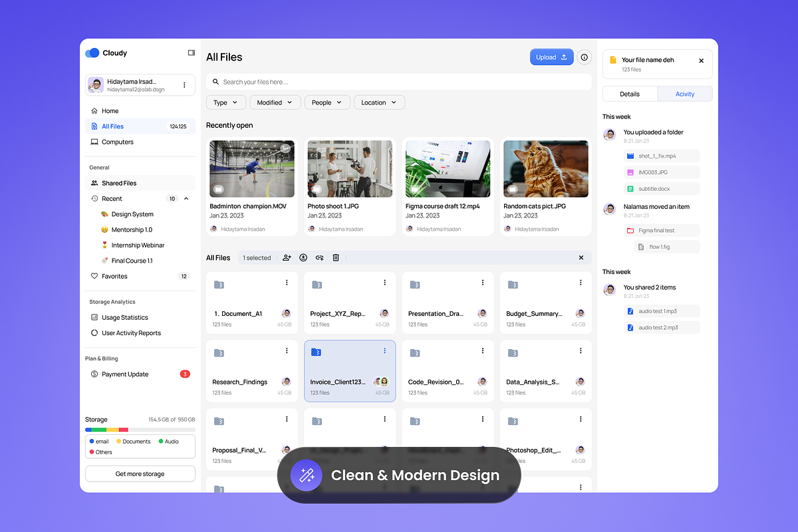The width and height of the screenshot is (798, 532).
Task: Open Shared Files in the sidebar
Action: 119,183
